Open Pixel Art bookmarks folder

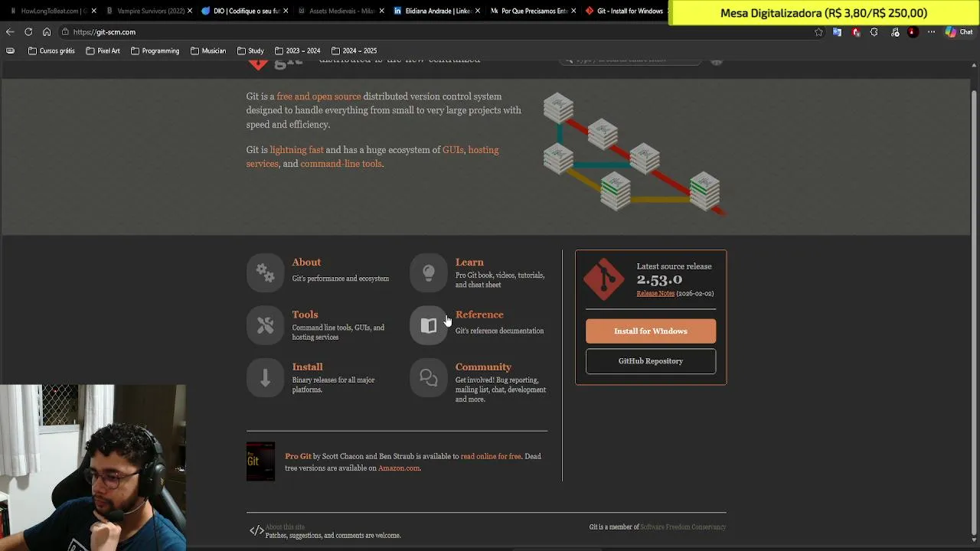[103, 51]
